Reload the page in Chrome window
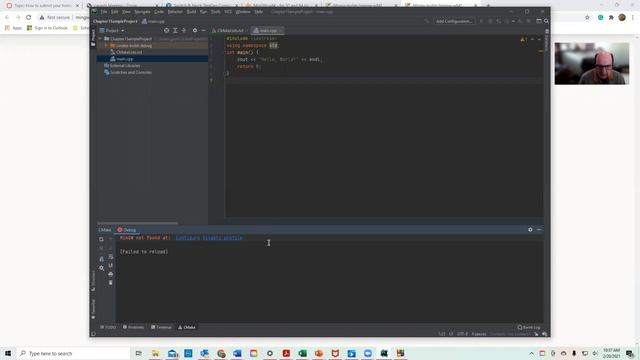640x360 pixels. point(29,18)
